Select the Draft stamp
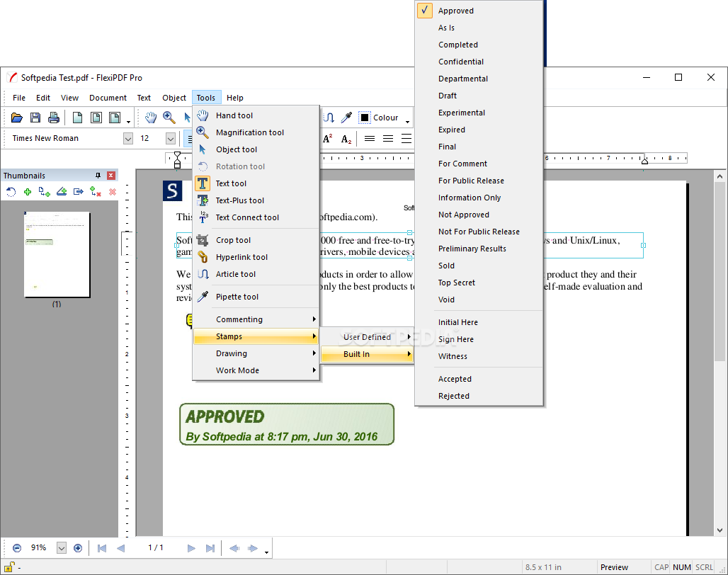 (x=479, y=96)
